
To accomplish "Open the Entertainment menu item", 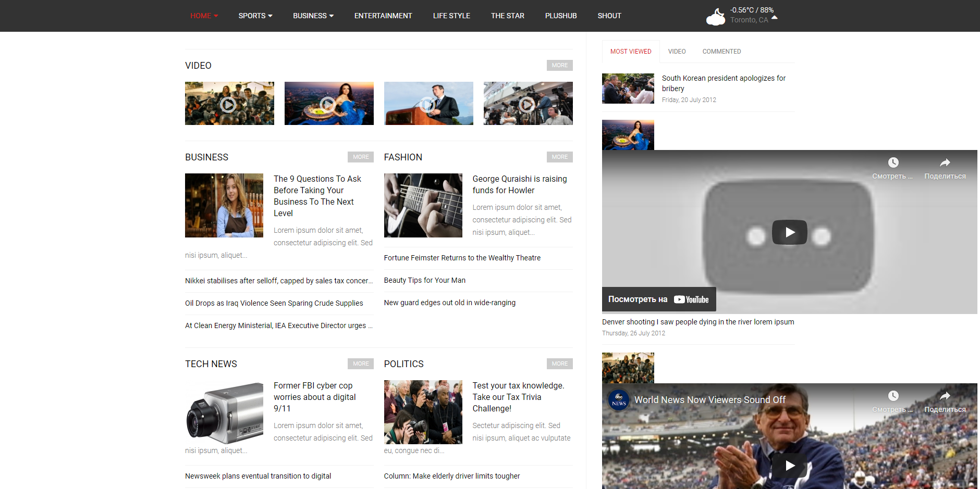I will (x=383, y=16).
